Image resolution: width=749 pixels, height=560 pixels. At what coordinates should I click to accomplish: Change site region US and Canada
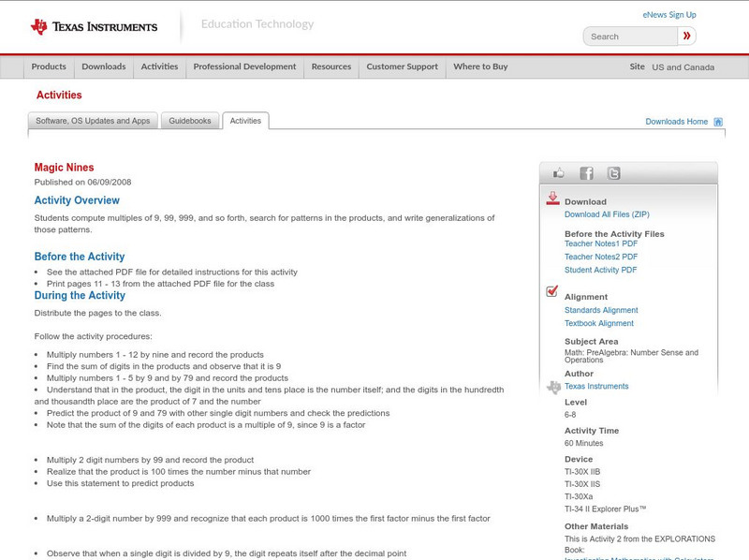point(683,67)
